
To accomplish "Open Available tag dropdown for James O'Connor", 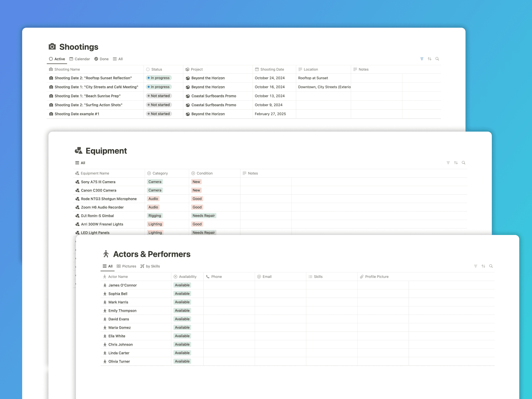I will (x=182, y=285).
